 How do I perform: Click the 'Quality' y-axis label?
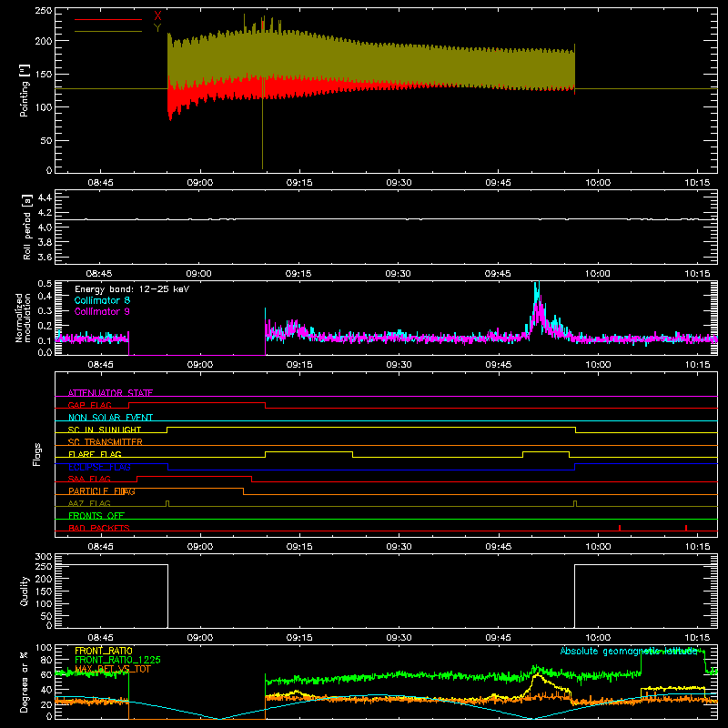pos(25,591)
